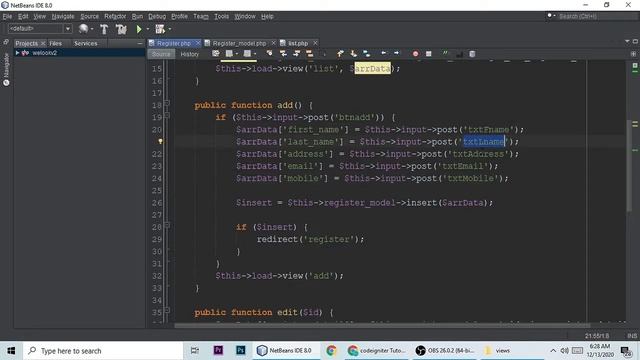Toggle Highlight Search in editor toolbar

point(310,53)
